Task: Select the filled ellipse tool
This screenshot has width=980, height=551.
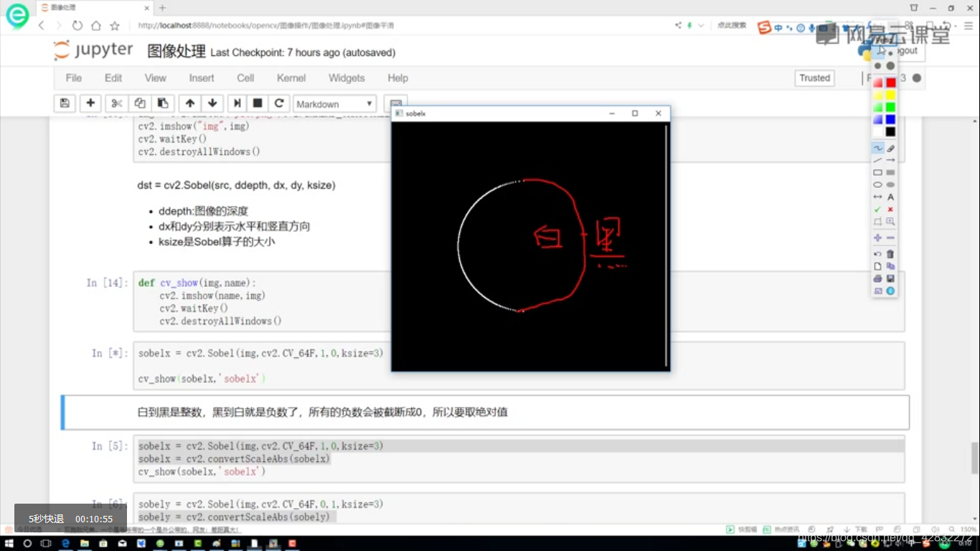Action: pyautogui.click(x=890, y=184)
